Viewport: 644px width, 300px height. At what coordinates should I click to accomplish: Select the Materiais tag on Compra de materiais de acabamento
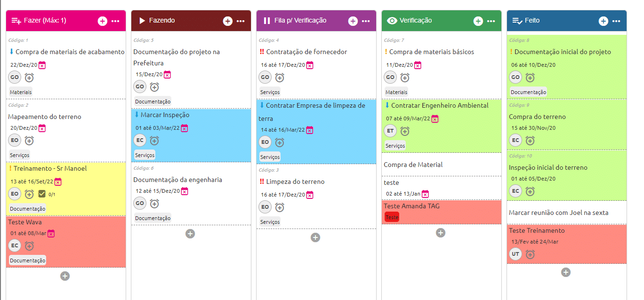tap(21, 92)
